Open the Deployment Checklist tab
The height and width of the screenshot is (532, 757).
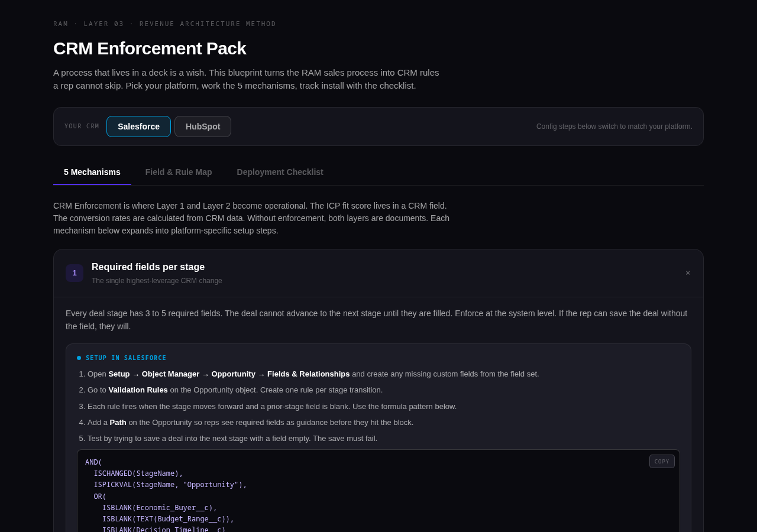point(280,172)
